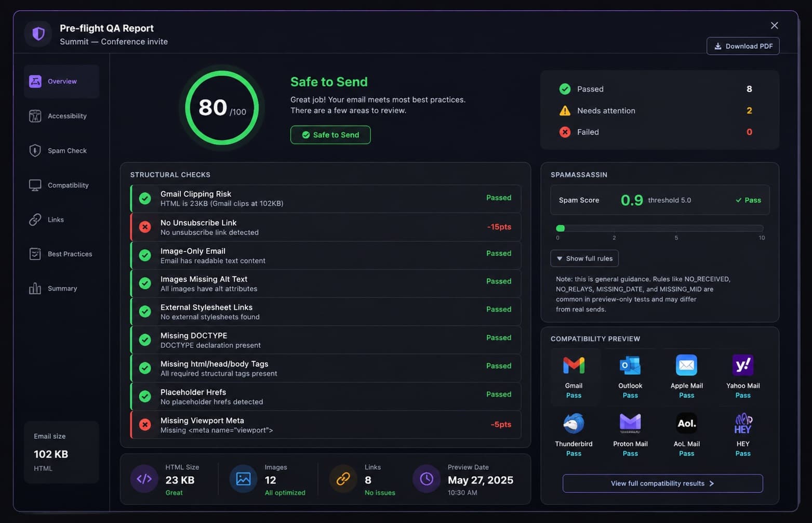Select the Yahoo Mail client icon
812x523 pixels.
tap(743, 365)
